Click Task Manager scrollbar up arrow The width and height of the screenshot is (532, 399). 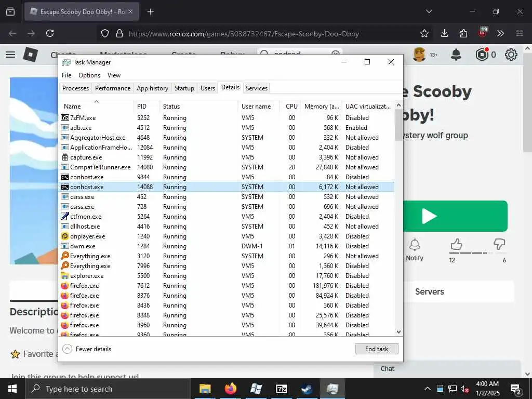point(398,105)
